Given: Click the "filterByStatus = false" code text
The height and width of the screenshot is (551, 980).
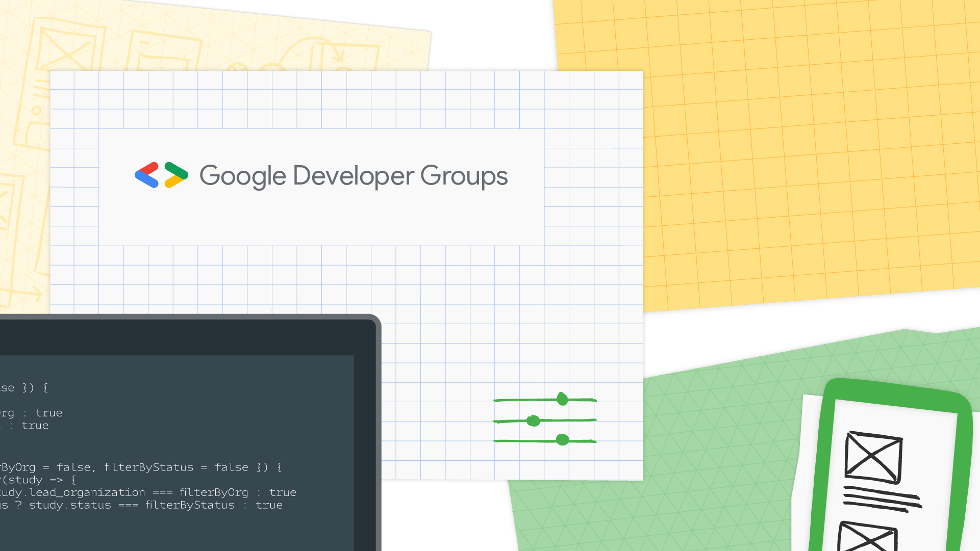Looking at the screenshot, I should pos(176,467).
